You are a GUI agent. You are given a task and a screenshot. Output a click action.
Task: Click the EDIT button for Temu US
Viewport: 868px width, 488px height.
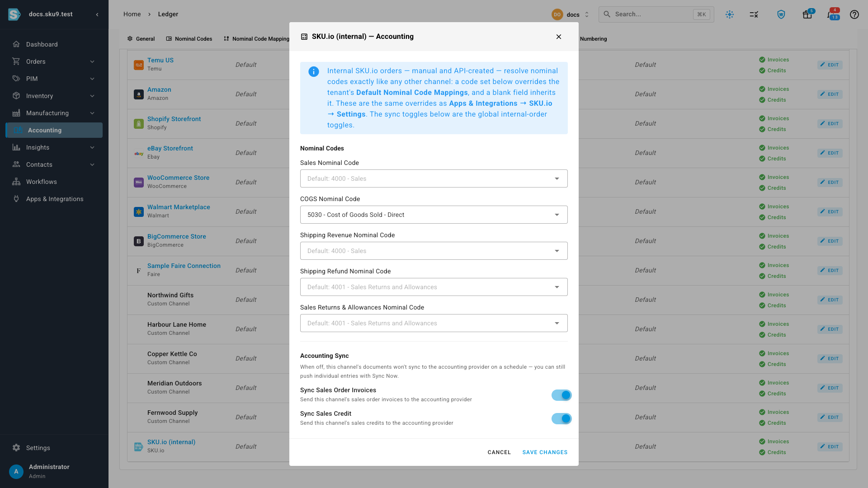(830, 65)
